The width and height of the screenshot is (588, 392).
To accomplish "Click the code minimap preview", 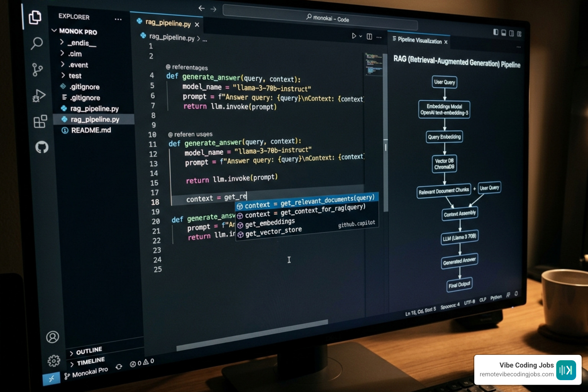I will tap(374, 64).
